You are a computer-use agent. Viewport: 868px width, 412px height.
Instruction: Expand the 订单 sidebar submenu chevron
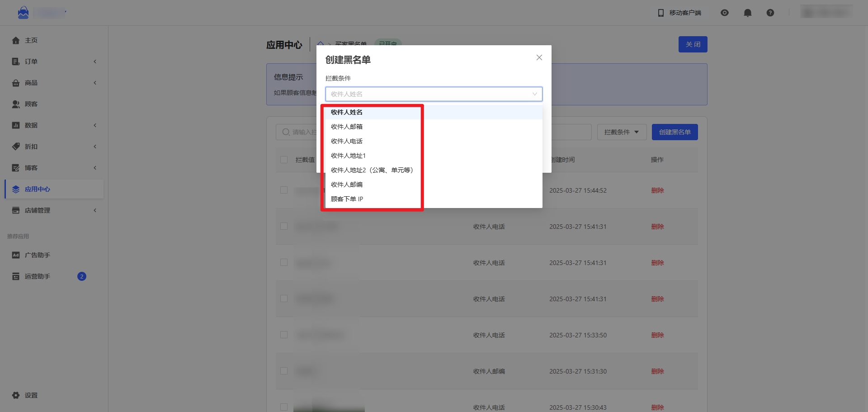[95, 62]
